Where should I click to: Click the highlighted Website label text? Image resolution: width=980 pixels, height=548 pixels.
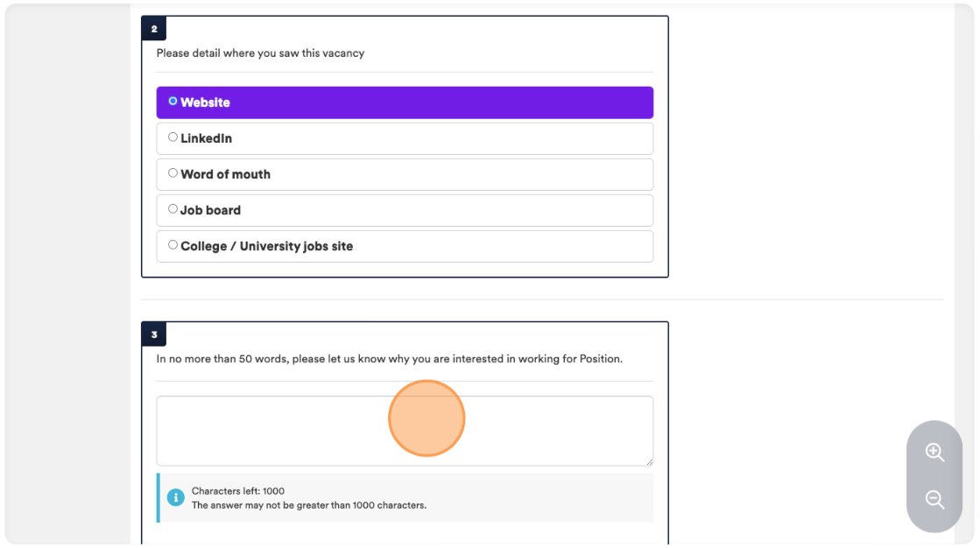(x=205, y=102)
